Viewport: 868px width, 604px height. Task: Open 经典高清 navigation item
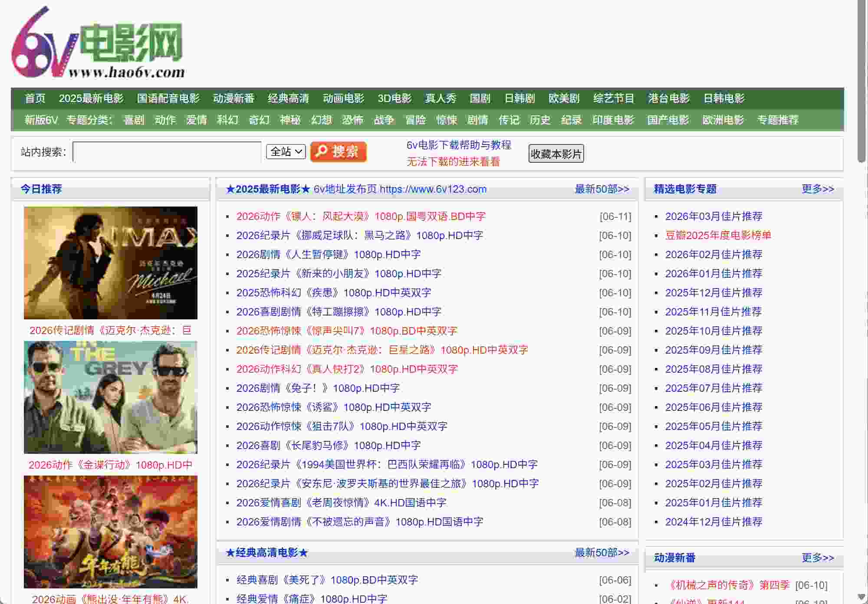pos(288,98)
